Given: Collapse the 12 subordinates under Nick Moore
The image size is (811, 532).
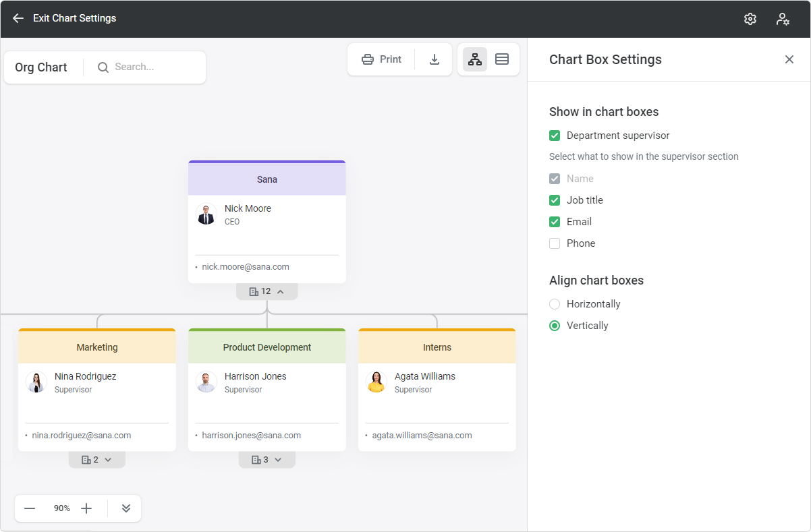Looking at the screenshot, I should coord(267,291).
